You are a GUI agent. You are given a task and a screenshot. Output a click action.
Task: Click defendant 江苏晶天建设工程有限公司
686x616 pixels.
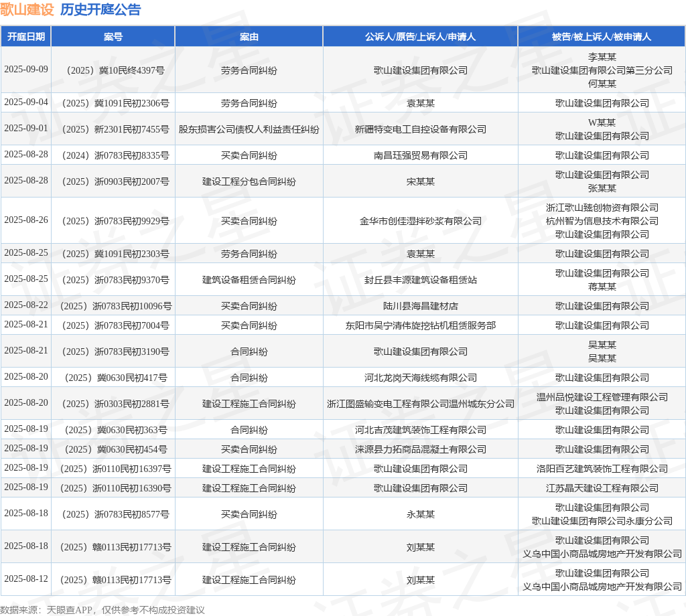coord(602,488)
